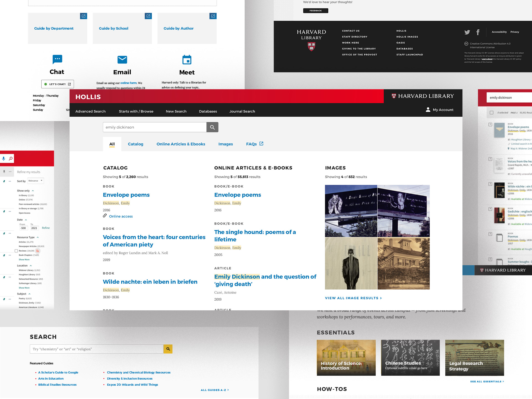Tick the Reviews checkbox under Resource Type
This screenshot has width=532, height=399.
tap(16, 251)
